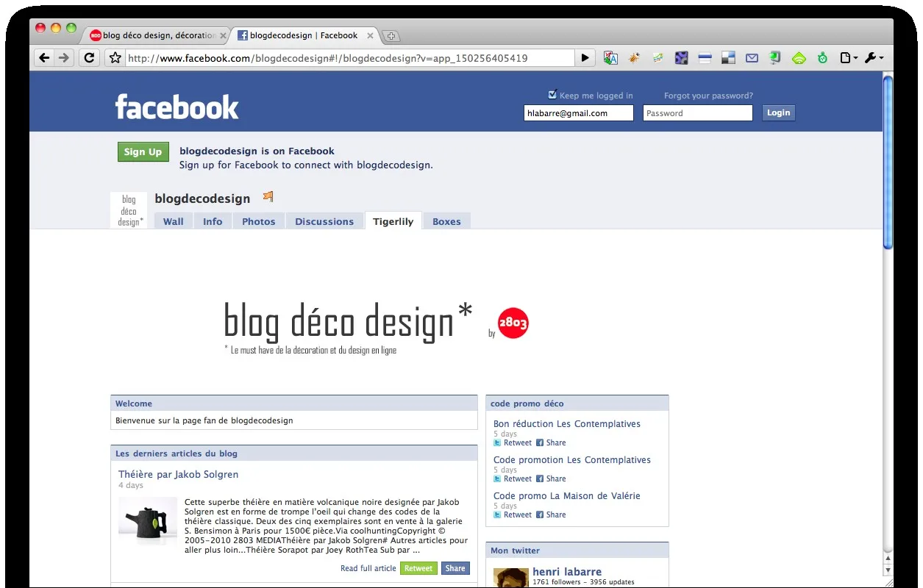Share Code promotion Les Contemplatives

click(551, 478)
